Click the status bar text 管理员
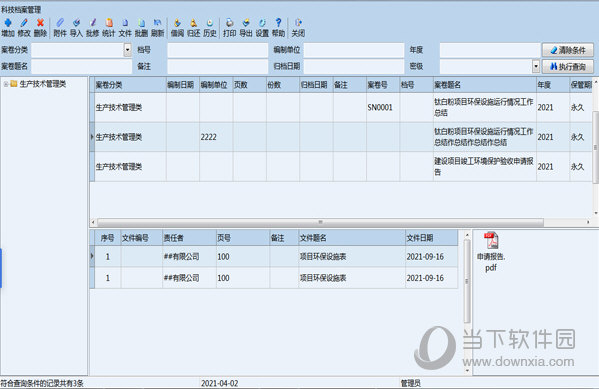Image resolution: width=599 pixels, height=389 pixels. (x=411, y=383)
